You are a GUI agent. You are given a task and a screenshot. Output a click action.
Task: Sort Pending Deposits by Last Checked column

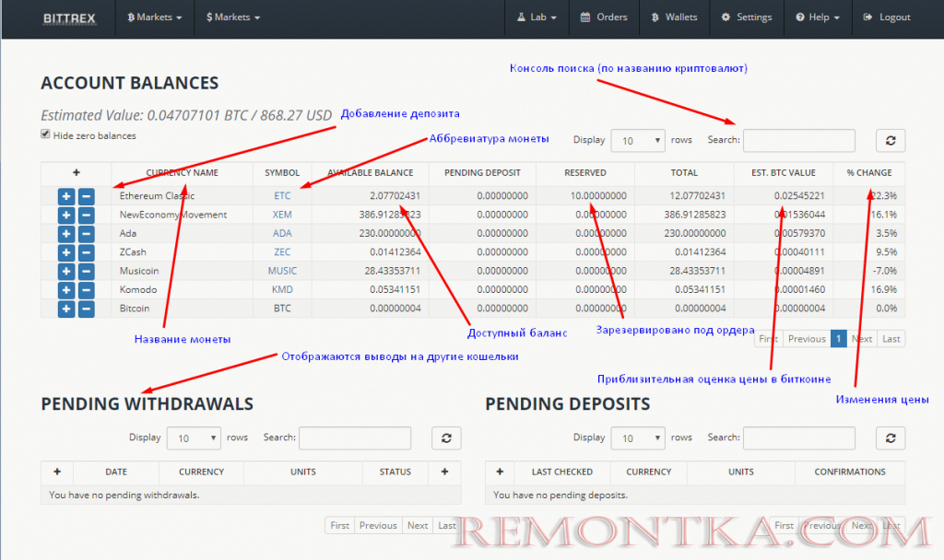coord(561,472)
